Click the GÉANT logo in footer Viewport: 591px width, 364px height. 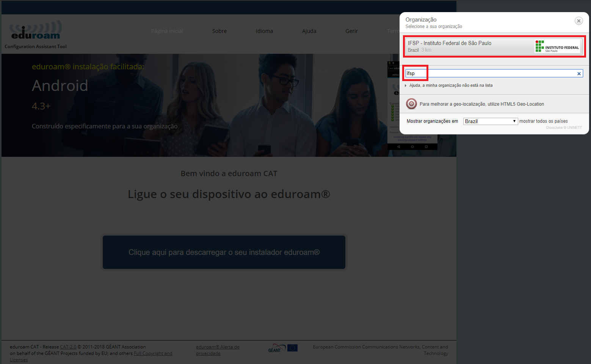pyautogui.click(x=277, y=348)
